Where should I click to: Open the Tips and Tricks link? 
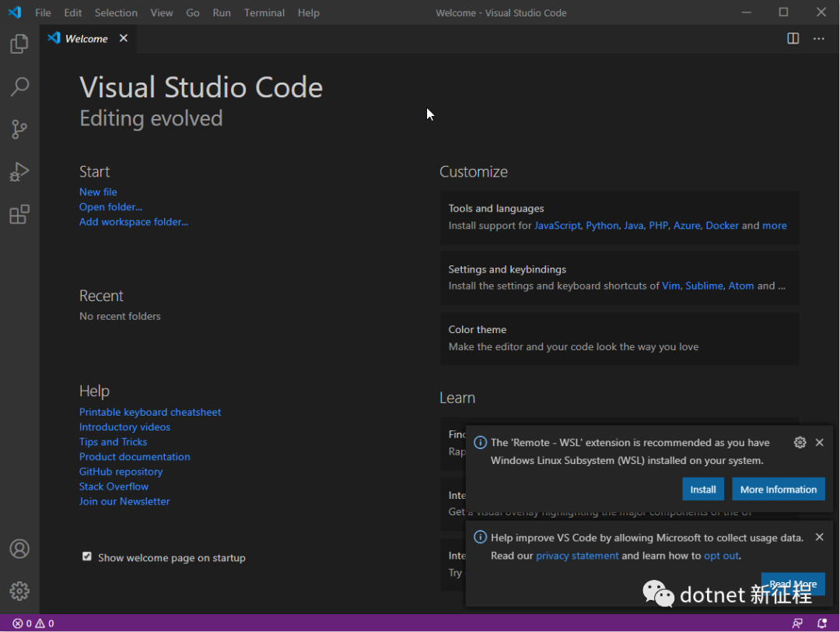(113, 442)
